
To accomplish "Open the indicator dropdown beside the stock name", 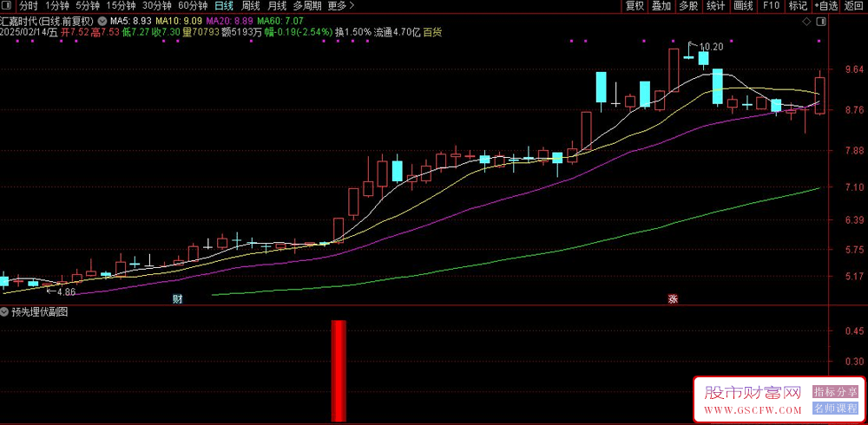I will coord(102,21).
